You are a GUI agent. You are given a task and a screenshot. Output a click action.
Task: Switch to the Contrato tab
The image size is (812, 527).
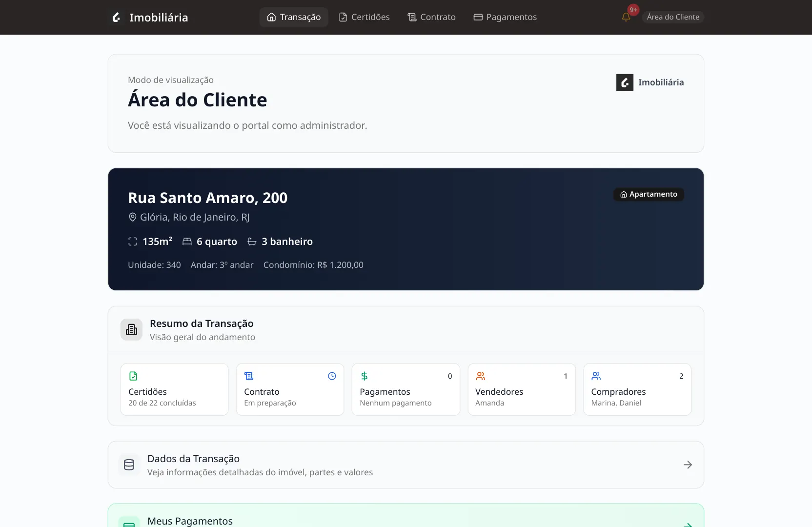(431, 17)
